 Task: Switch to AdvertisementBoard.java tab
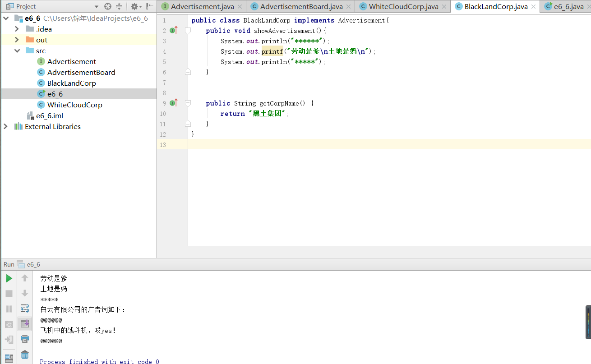[301, 6]
